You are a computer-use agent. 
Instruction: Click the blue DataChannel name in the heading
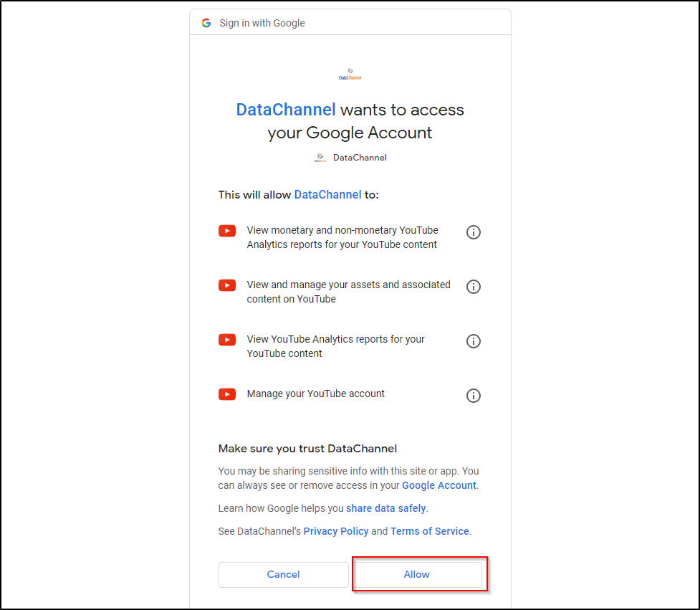286,110
